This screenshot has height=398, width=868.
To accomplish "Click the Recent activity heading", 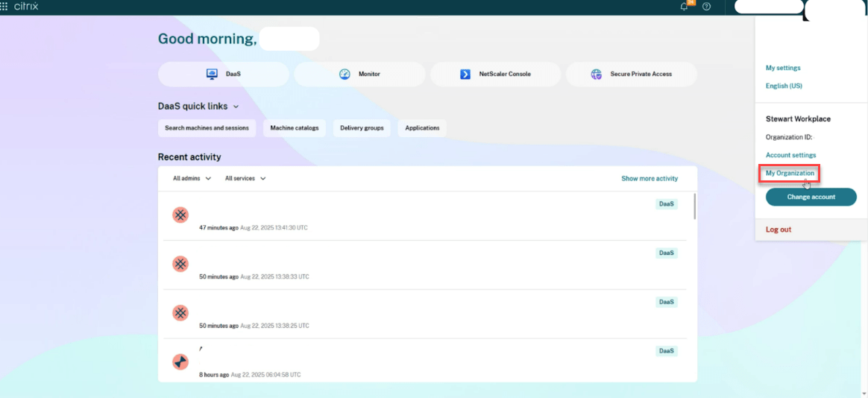I will 189,157.
